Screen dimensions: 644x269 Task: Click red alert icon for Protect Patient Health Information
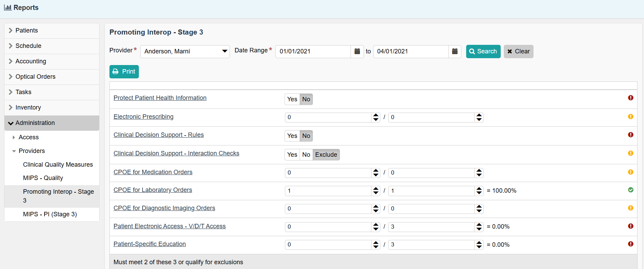(x=630, y=98)
